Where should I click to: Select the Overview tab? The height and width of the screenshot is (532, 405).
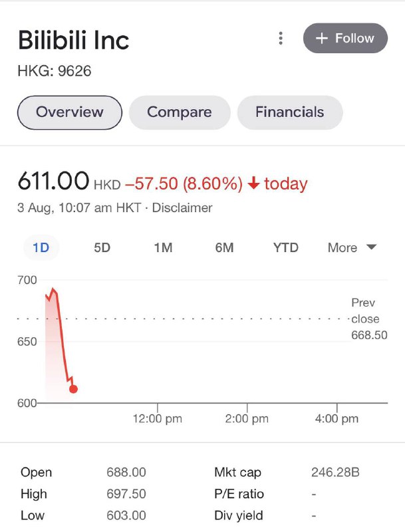(x=68, y=112)
